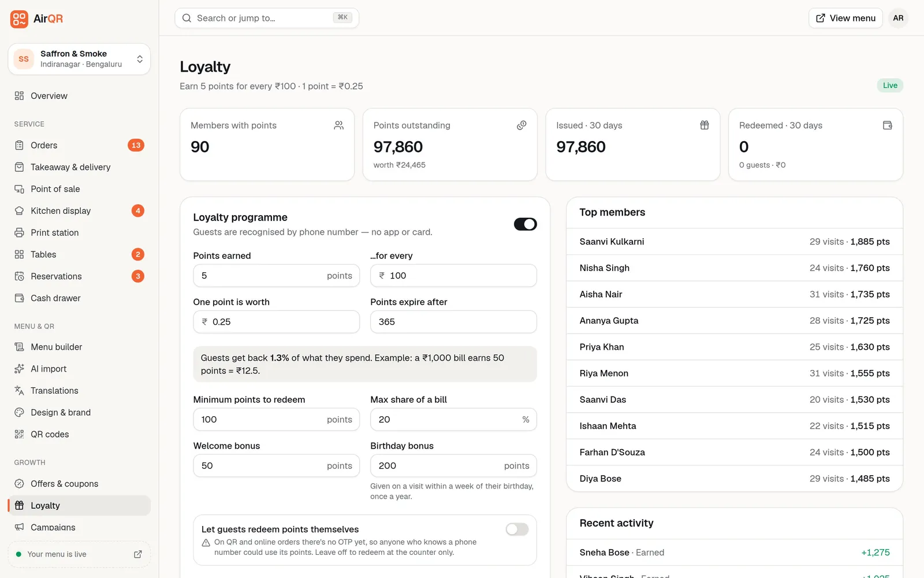Open the Orders menu item

pos(79,145)
